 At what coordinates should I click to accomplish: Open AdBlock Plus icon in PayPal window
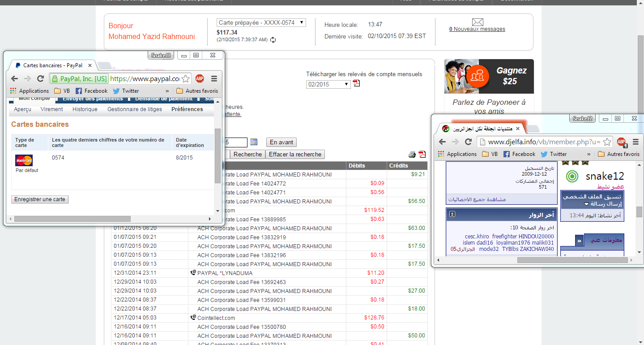pos(200,78)
